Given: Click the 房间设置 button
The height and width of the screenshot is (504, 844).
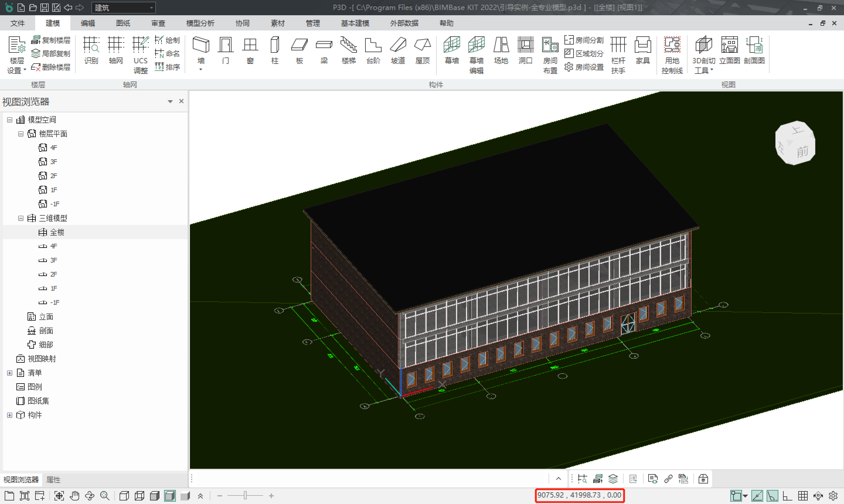Looking at the screenshot, I should pyautogui.click(x=584, y=67).
